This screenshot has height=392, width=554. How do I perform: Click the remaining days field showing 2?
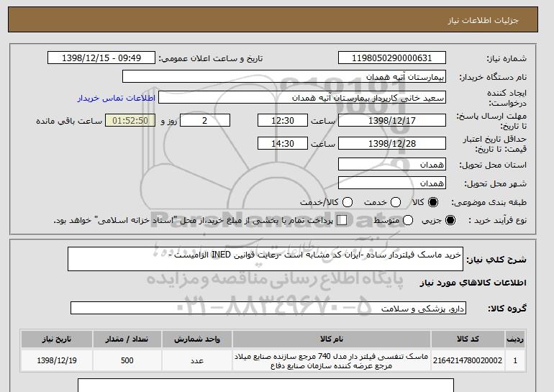click(x=205, y=120)
